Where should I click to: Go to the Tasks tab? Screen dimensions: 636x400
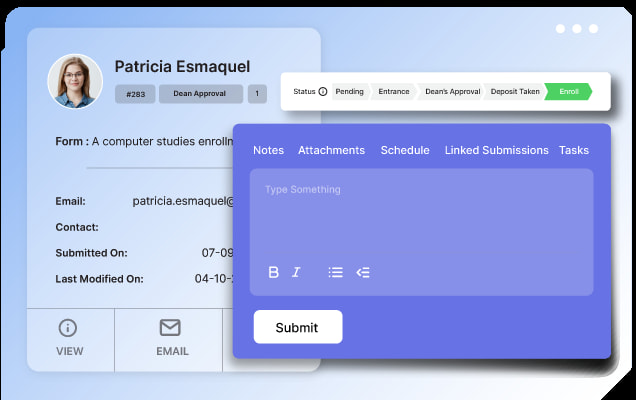(x=574, y=150)
